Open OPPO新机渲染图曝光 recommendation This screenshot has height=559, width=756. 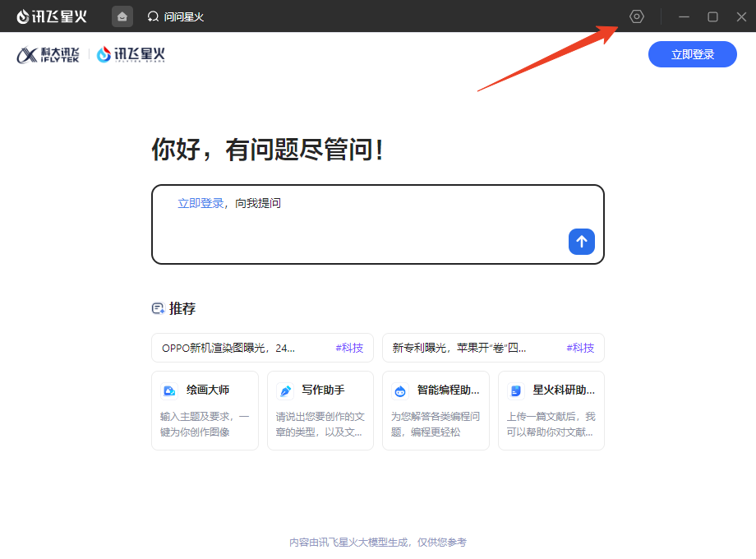pyautogui.click(x=262, y=348)
